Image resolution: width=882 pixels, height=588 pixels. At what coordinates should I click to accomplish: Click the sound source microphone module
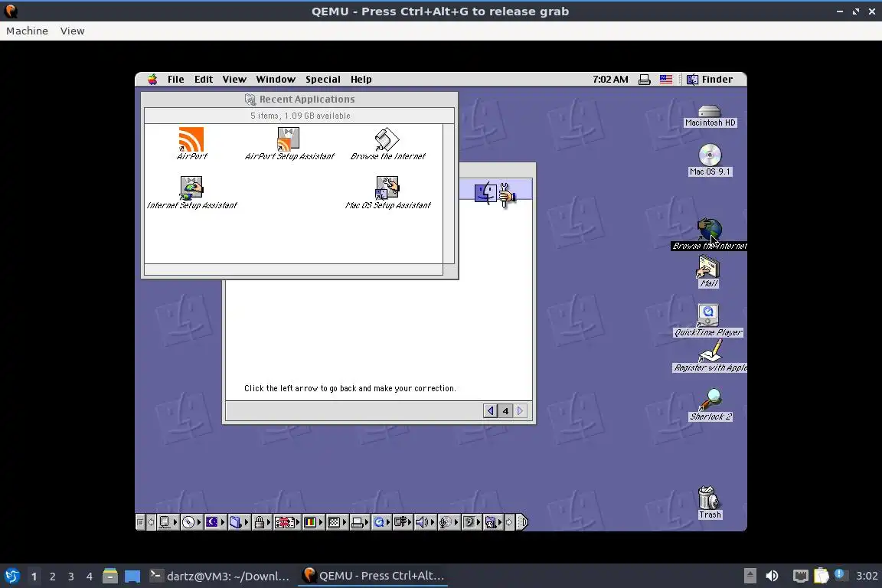(445, 522)
